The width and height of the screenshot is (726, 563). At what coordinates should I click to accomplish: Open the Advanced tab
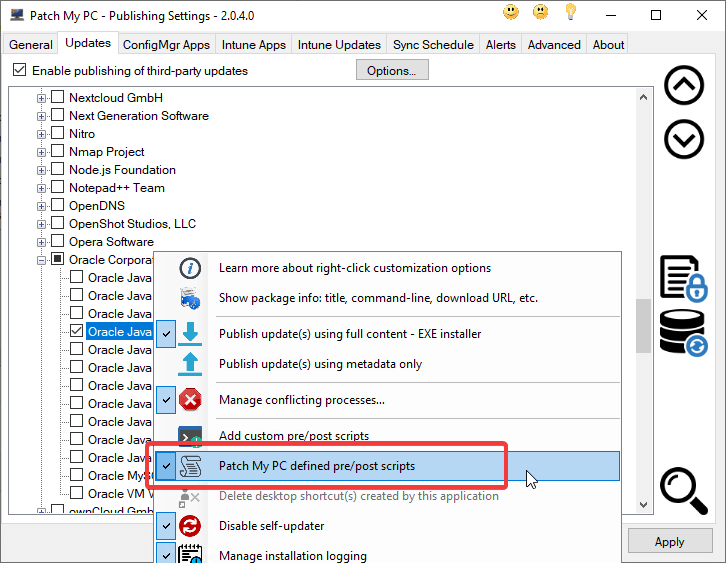point(554,44)
